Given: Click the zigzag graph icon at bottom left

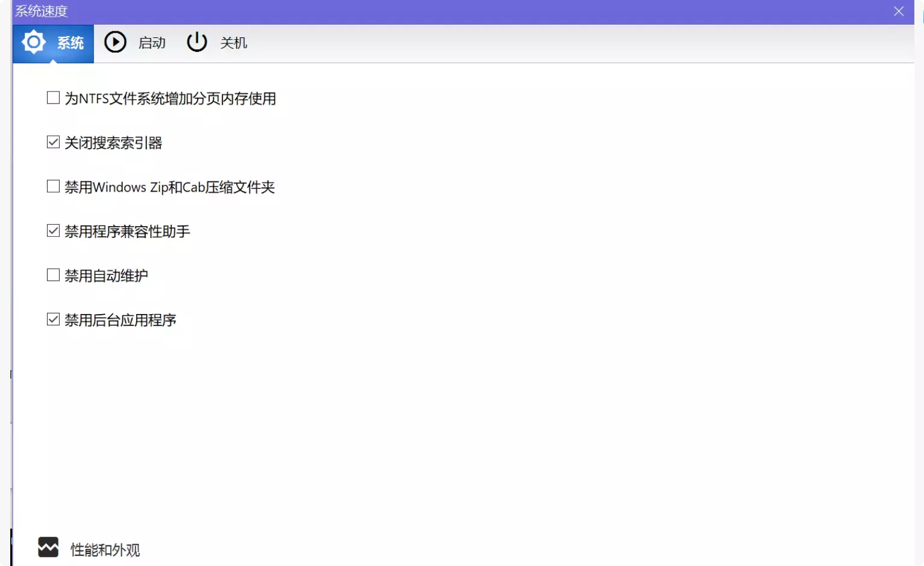Looking at the screenshot, I should coord(49,547).
